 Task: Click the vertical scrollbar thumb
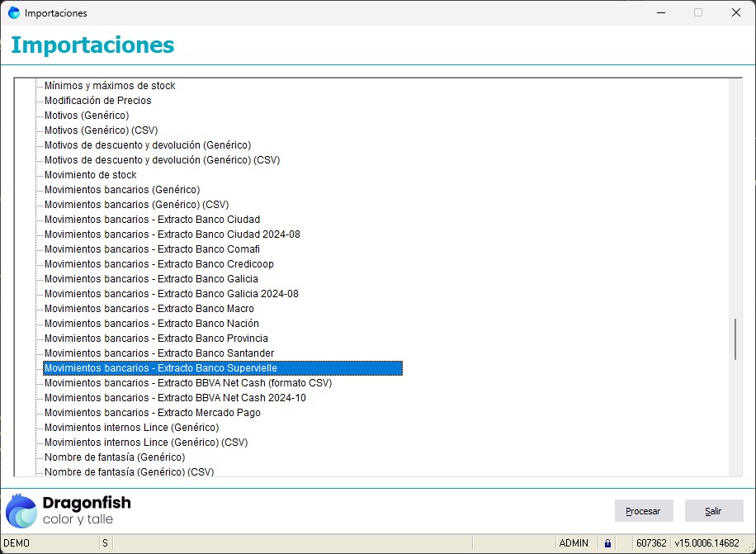(x=735, y=339)
